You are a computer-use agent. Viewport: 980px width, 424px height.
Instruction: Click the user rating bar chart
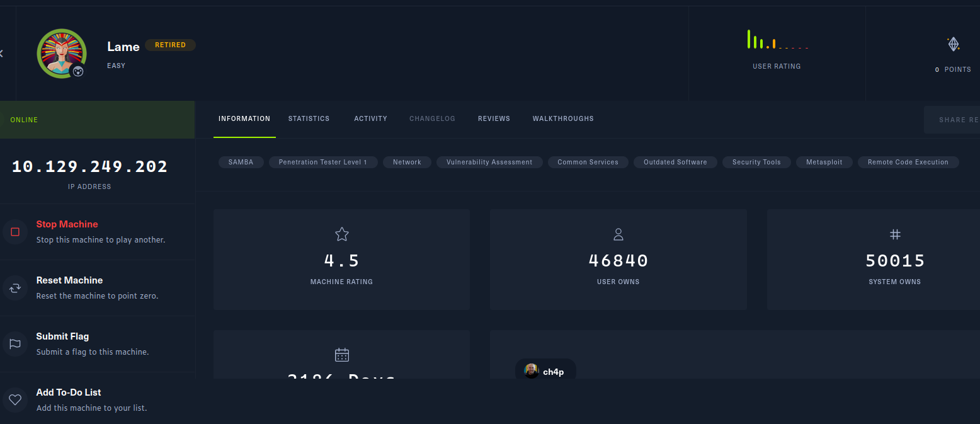(777, 39)
